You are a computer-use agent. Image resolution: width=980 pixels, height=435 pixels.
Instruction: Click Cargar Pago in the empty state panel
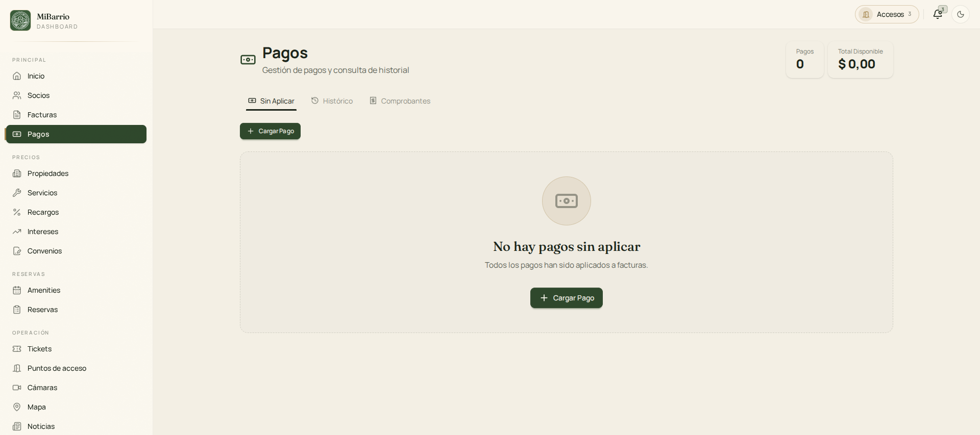pyautogui.click(x=566, y=298)
